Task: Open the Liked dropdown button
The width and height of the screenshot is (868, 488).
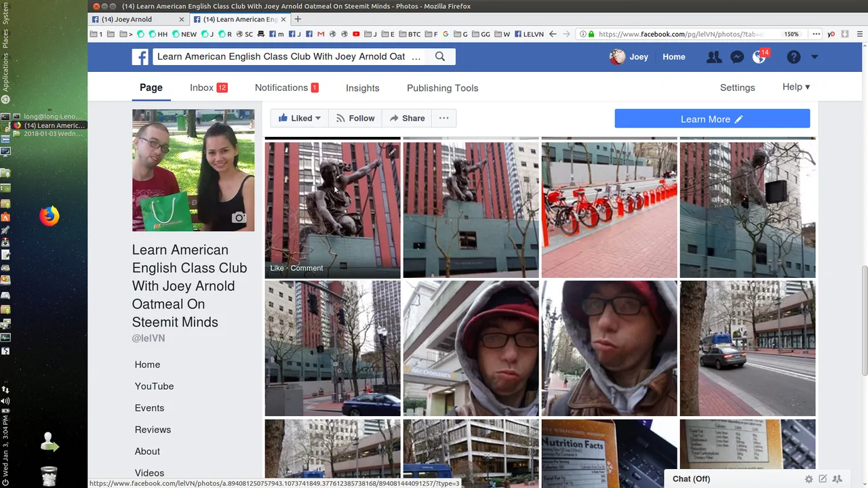Action: (299, 118)
